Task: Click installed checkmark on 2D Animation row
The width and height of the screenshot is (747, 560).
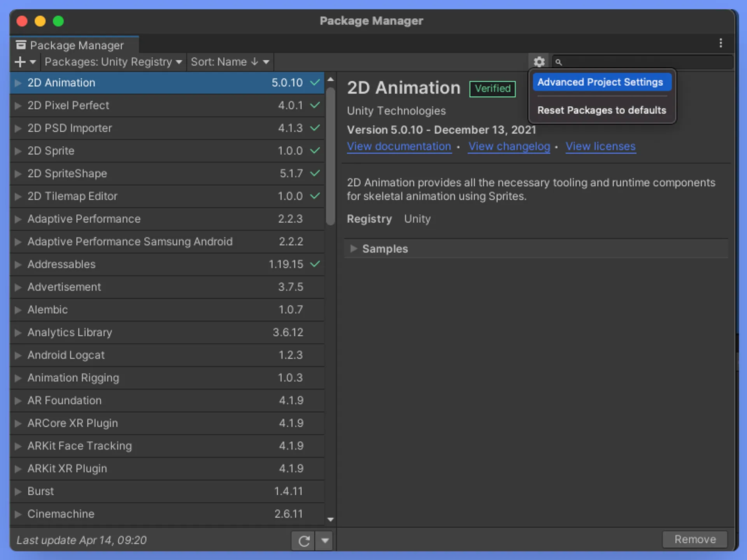Action: [x=315, y=83]
